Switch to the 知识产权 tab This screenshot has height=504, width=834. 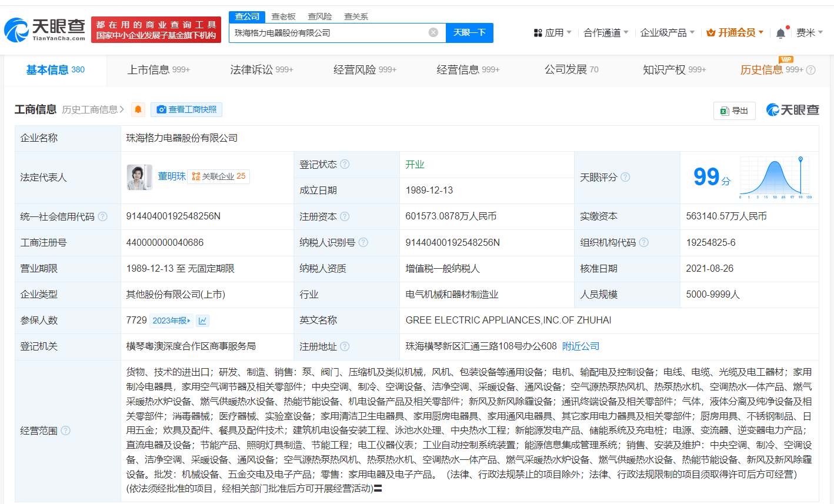pyautogui.click(x=674, y=69)
